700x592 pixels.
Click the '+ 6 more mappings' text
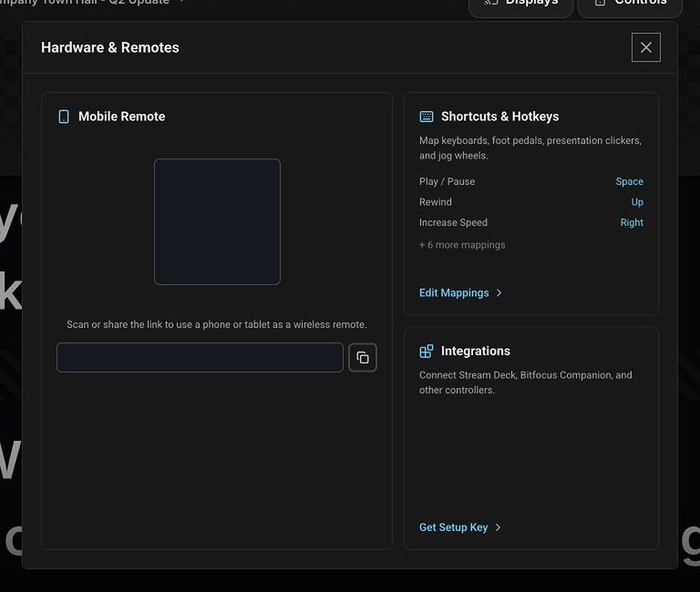coord(462,245)
